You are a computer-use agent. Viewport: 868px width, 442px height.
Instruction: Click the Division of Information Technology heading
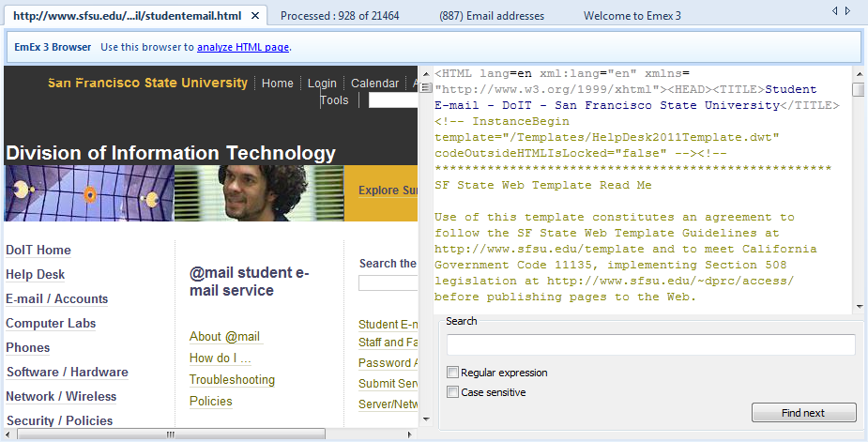click(171, 153)
